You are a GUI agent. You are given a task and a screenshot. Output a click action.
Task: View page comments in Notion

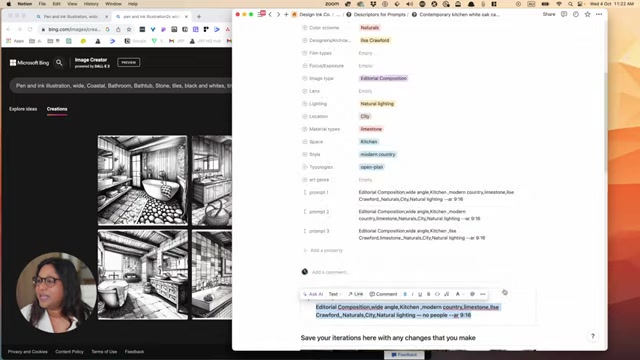564,14
